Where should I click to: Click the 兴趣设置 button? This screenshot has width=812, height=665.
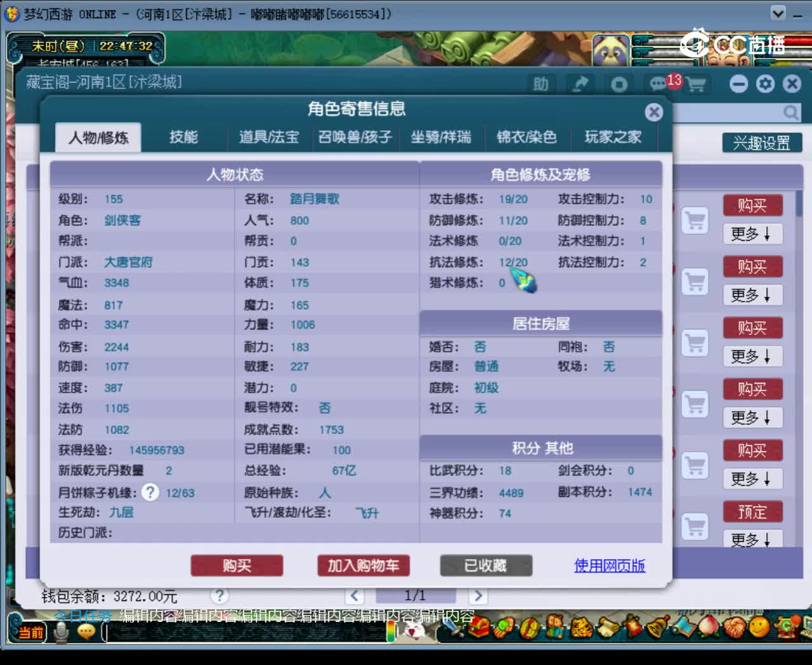[762, 143]
